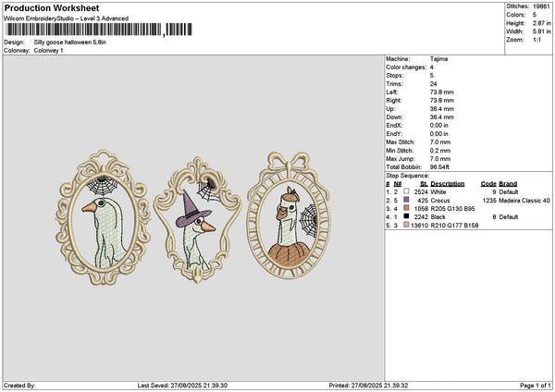Click the Last Saved timestamp
Viewport: 555px width, 392px height.
click(x=182, y=386)
